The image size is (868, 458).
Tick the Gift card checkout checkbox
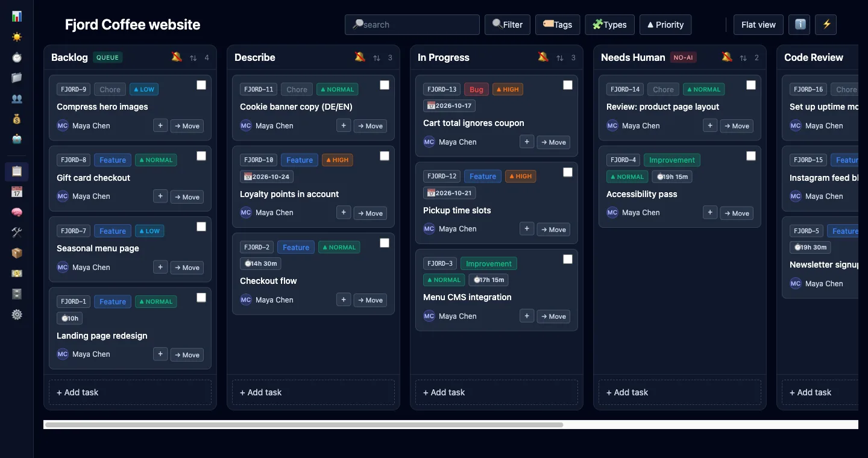(201, 156)
